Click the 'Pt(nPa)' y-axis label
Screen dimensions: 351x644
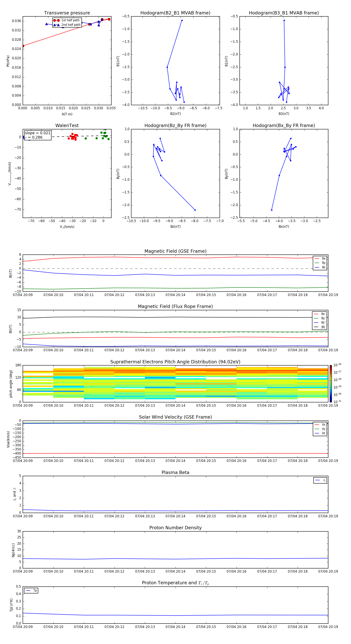8,61
